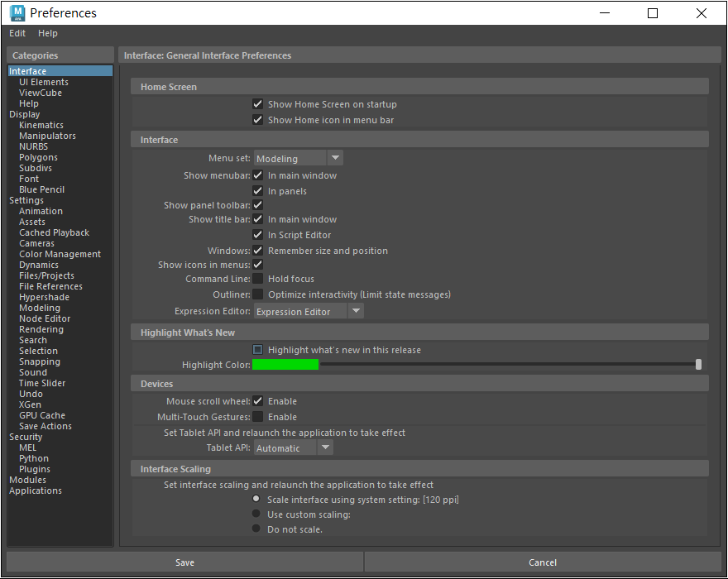728x579 pixels.
Task: Select Interface category
Action: (60, 71)
